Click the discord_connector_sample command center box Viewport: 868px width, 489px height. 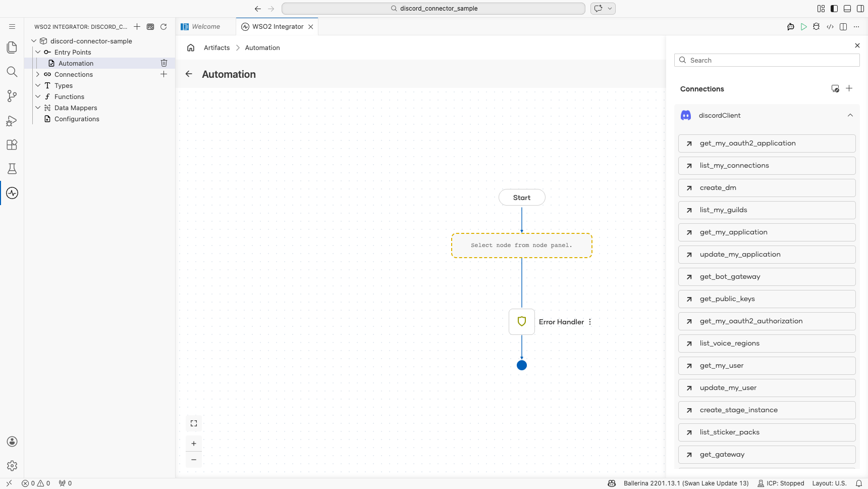433,9
